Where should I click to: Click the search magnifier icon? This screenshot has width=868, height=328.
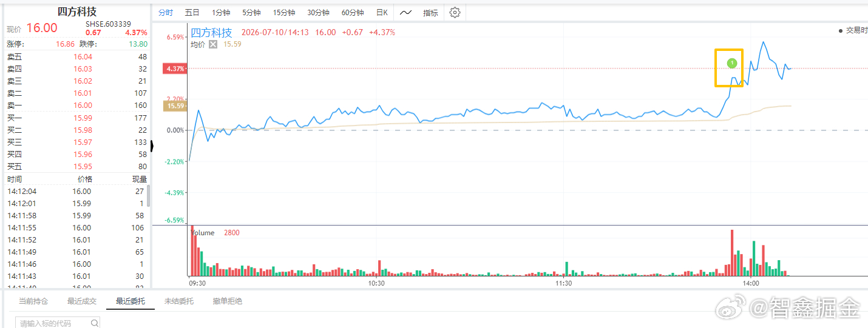95,323
